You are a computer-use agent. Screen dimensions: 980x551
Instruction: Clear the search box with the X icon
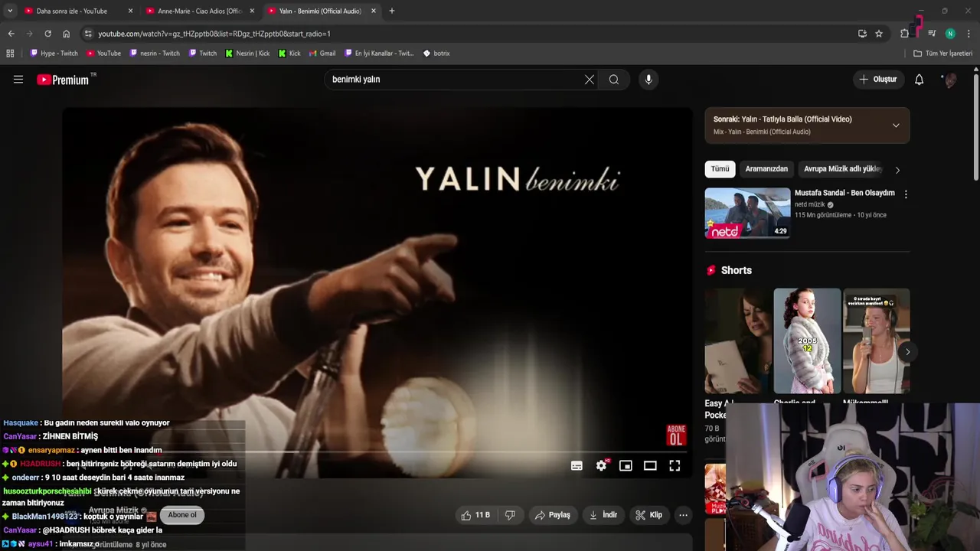590,80
